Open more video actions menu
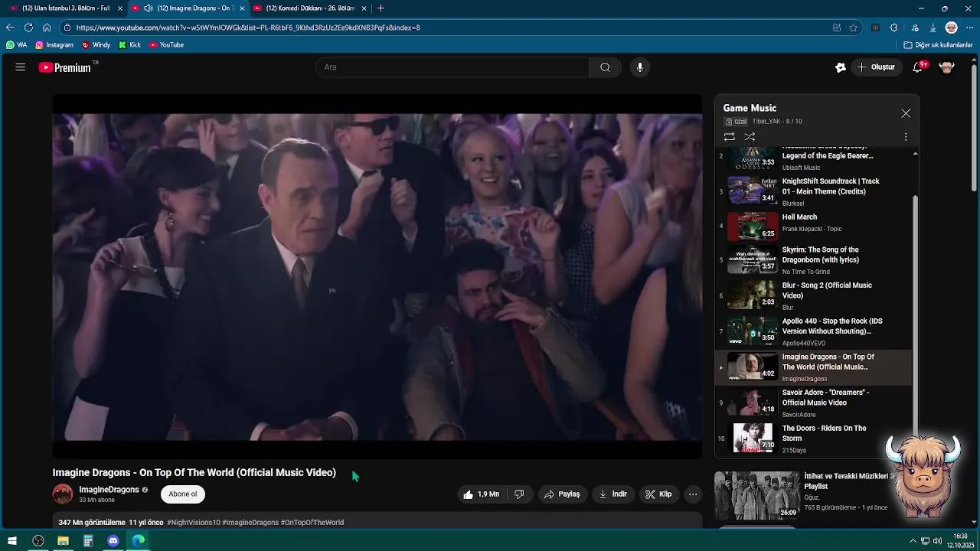 tap(693, 494)
